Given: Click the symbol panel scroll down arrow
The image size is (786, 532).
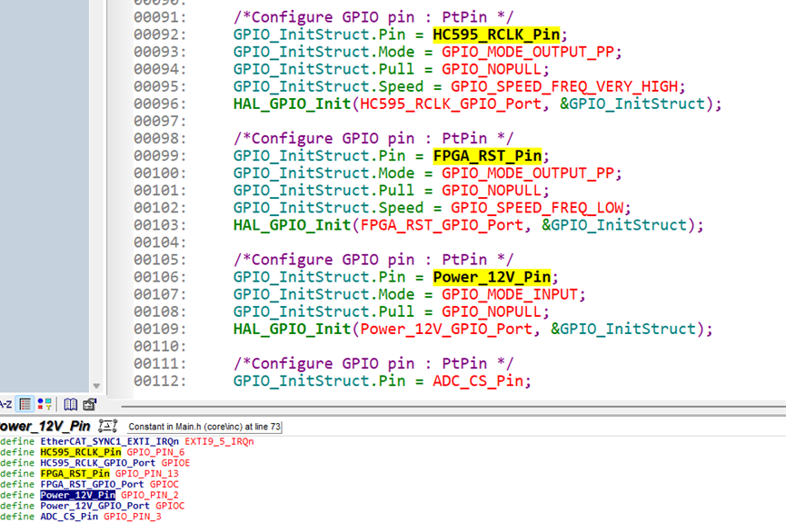Looking at the screenshot, I should tap(96, 386).
